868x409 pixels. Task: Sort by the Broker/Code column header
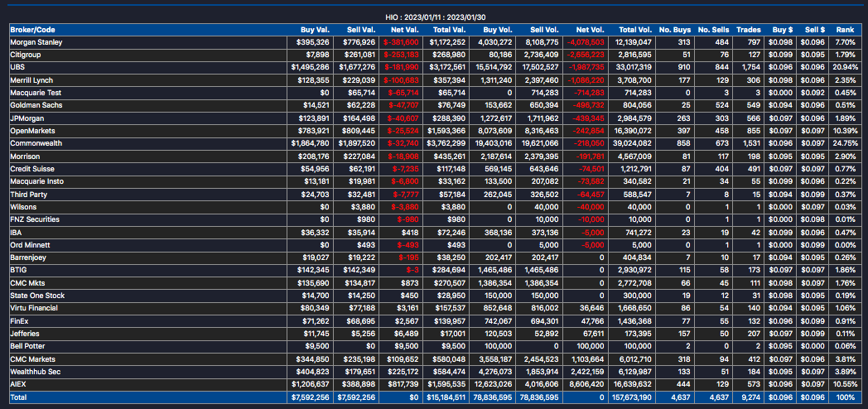pyautogui.click(x=32, y=29)
